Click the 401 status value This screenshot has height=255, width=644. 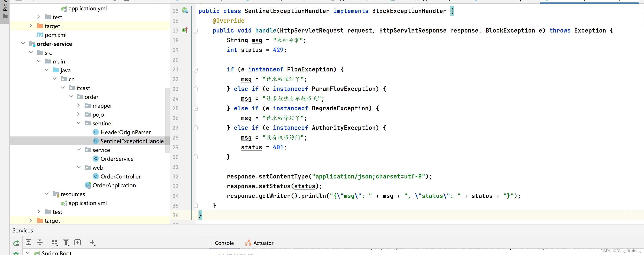(278, 147)
